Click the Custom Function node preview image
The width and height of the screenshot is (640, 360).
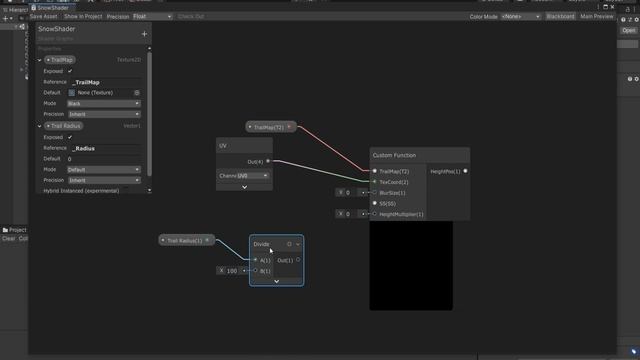coord(411,266)
